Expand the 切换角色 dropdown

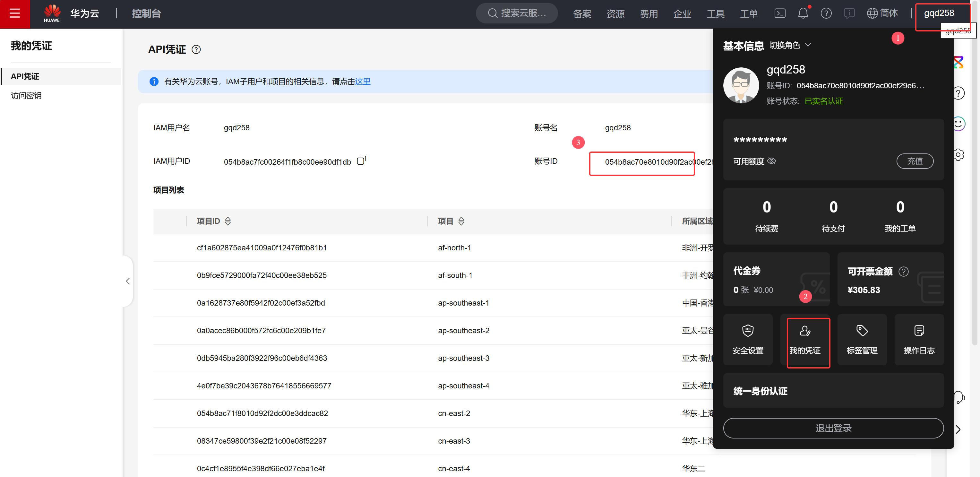[x=790, y=45]
